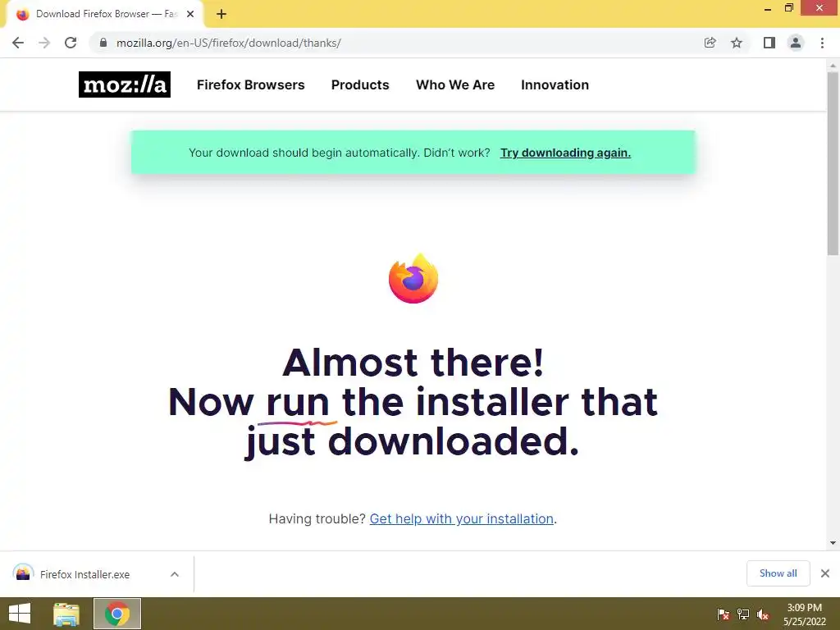Viewport: 840px width, 630px height.
Task: Open Get help with your installation link
Action: (461, 518)
